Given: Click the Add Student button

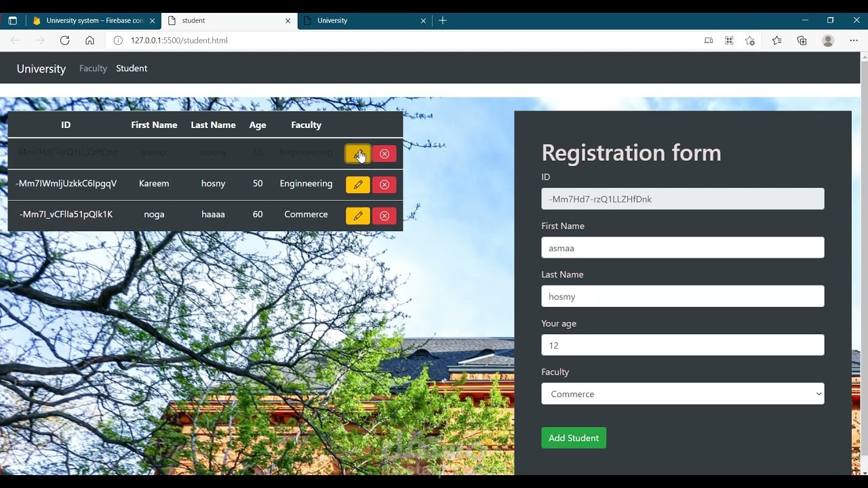Looking at the screenshot, I should (574, 438).
